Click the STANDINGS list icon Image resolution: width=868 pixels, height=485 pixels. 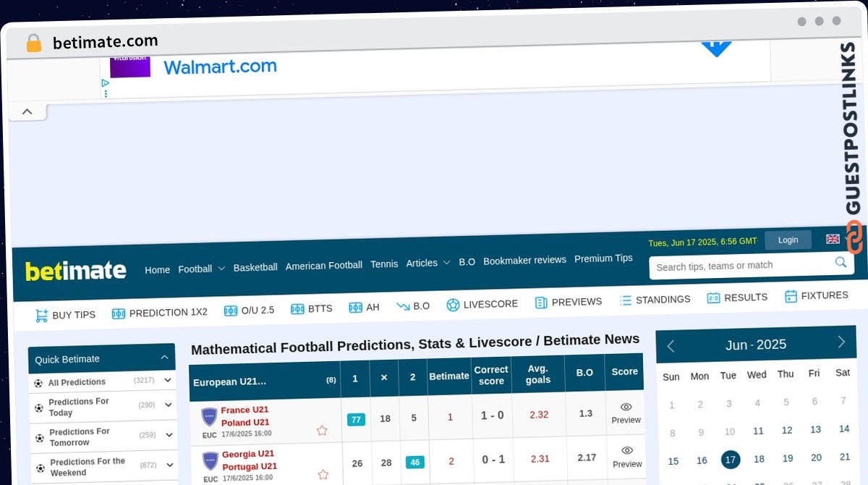(x=626, y=300)
